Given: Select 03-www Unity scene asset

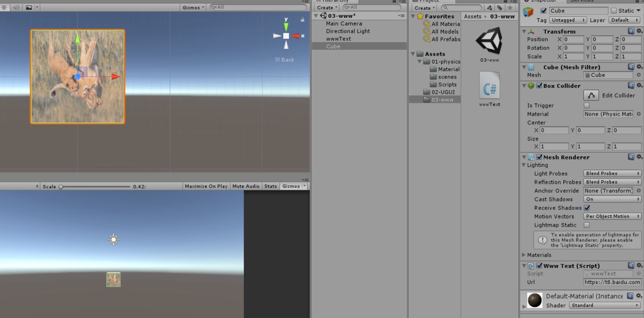Looking at the screenshot, I should [489, 45].
